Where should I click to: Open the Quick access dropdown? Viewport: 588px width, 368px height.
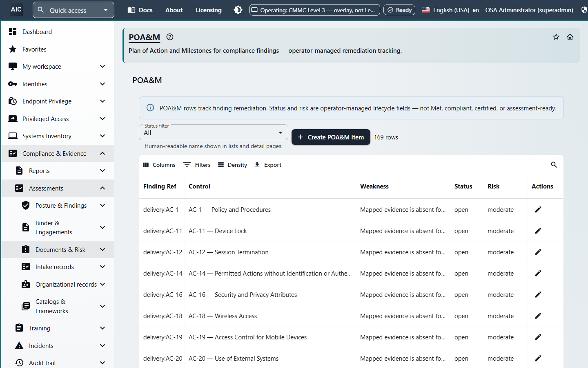click(x=73, y=10)
